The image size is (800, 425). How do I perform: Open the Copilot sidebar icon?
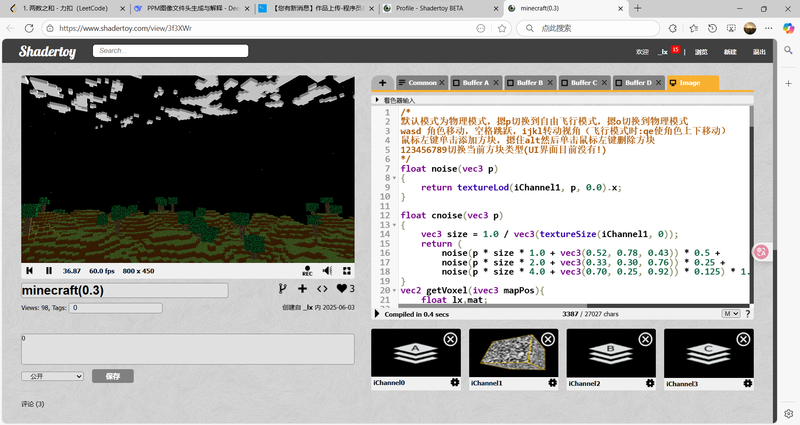tap(789, 28)
